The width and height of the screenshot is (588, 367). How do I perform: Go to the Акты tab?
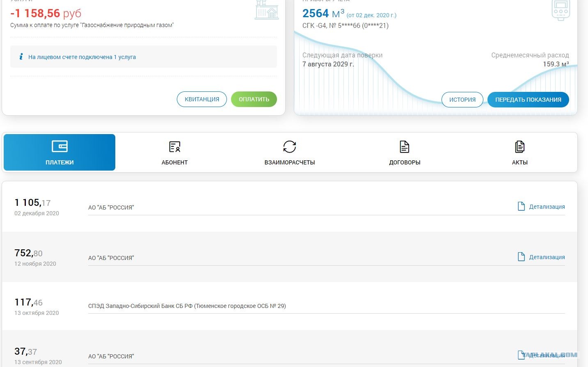(519, 152)
